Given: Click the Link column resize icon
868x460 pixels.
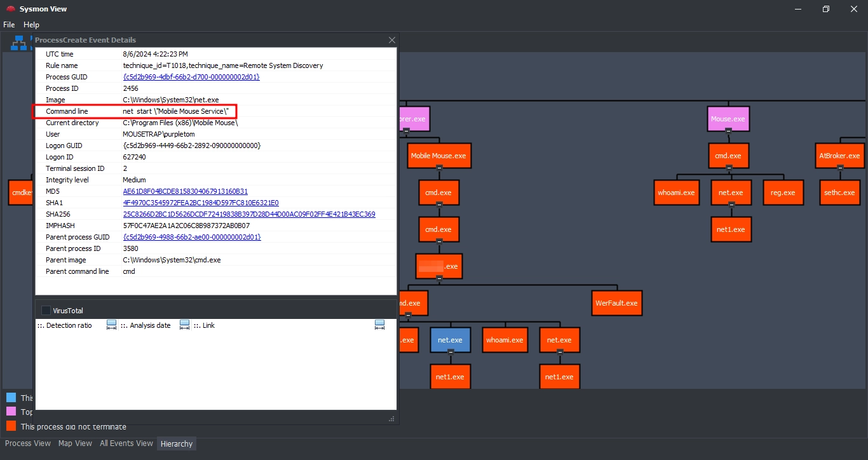Looking at the screenshot, I should click(379, 325).
